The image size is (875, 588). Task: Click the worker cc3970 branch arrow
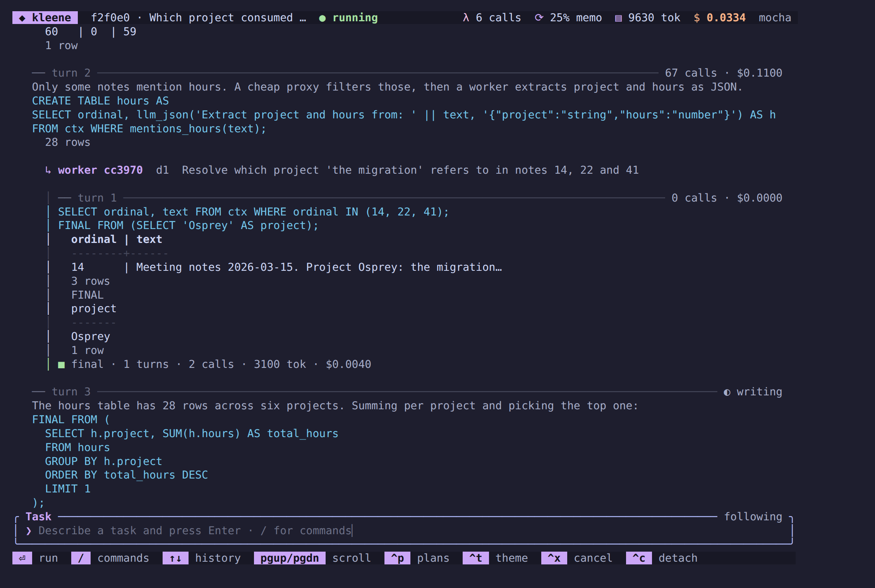pyautogui.click(x=48, y=170)
